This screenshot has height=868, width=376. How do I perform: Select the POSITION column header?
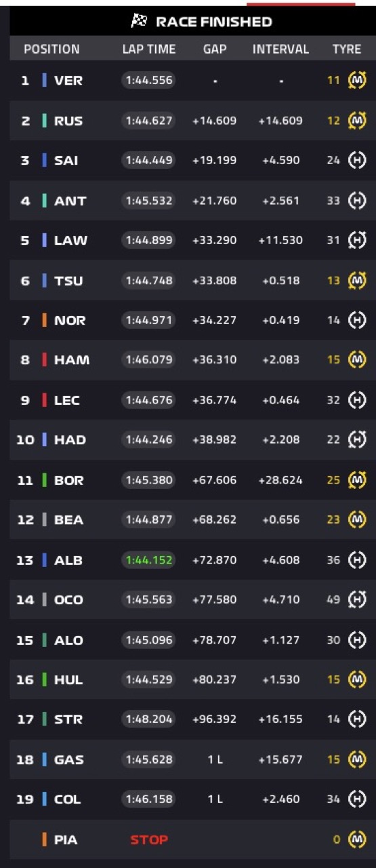(51, 50)
